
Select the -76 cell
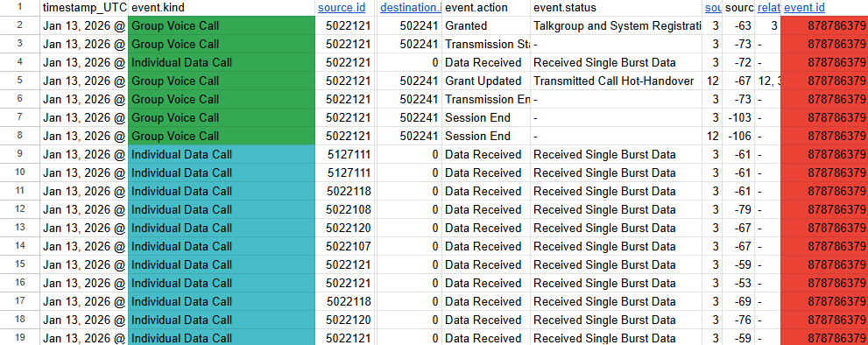[x=738, y=320]
